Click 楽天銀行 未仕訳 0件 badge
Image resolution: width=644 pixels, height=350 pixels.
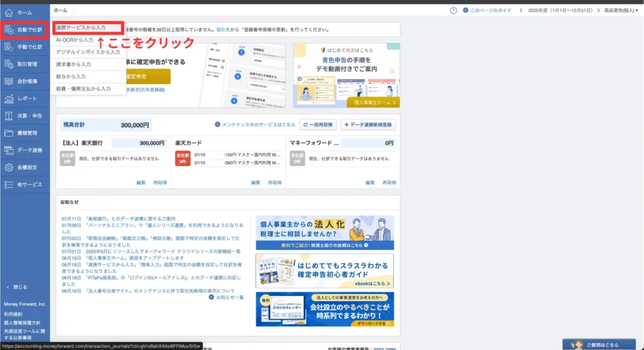[x=67, y=158]
